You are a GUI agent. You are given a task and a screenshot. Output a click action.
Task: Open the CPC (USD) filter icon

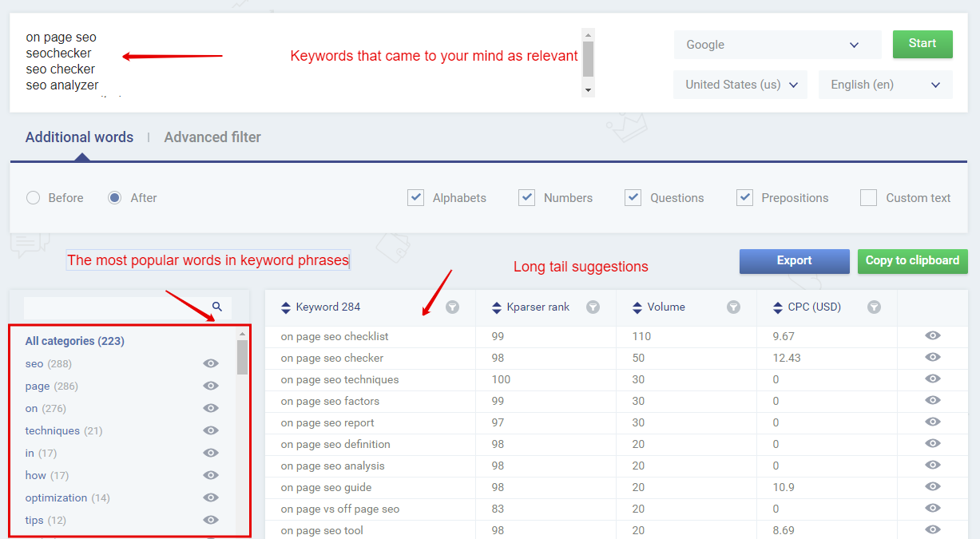[874, 307]
